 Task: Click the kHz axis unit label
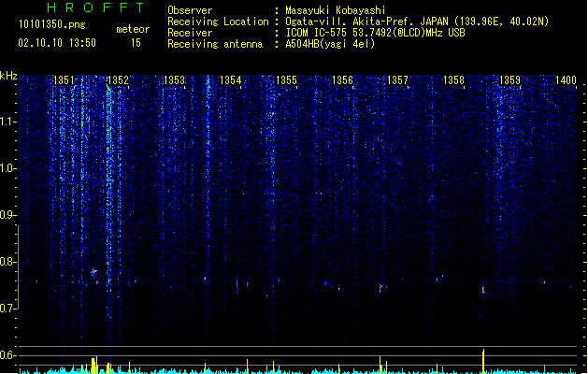[8, 76]
